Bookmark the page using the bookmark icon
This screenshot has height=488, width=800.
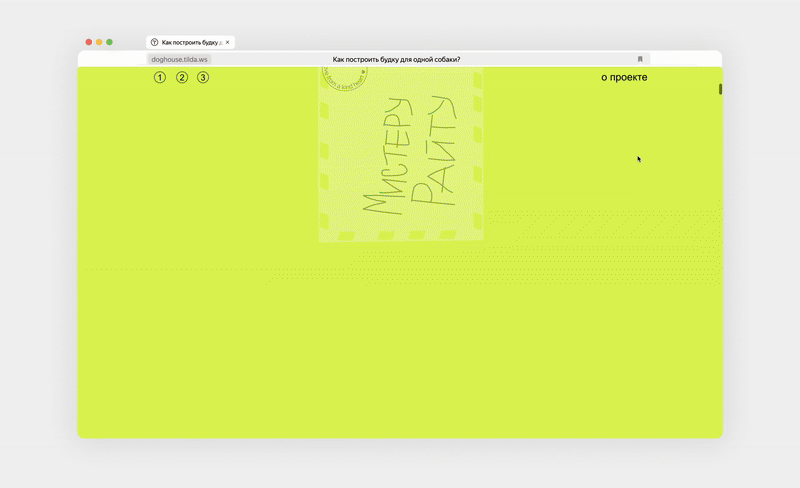pos(640,59)
